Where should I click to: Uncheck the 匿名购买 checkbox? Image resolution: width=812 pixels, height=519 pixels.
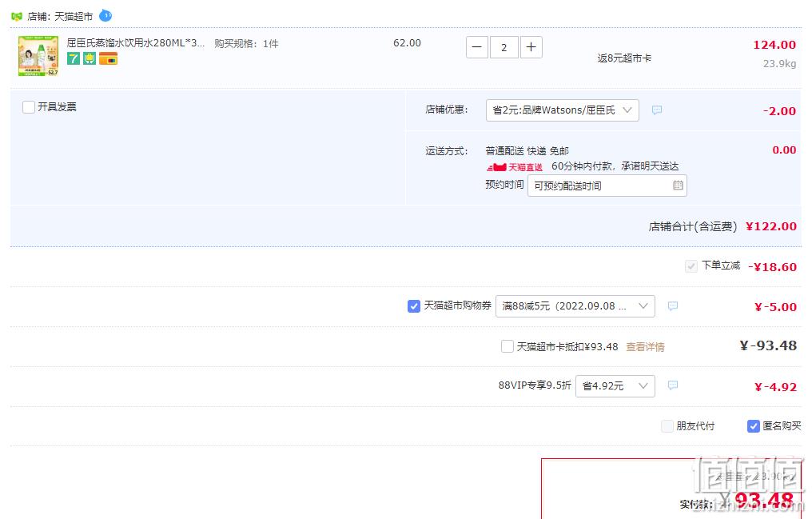click(754, 426)
